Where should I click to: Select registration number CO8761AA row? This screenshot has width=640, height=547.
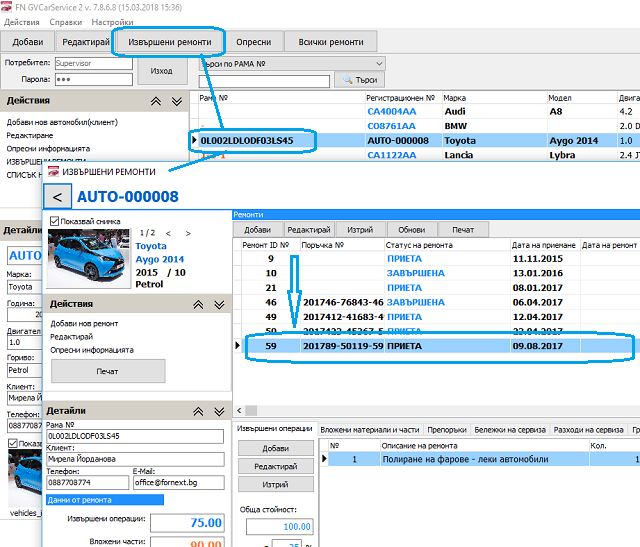(414, 126)
